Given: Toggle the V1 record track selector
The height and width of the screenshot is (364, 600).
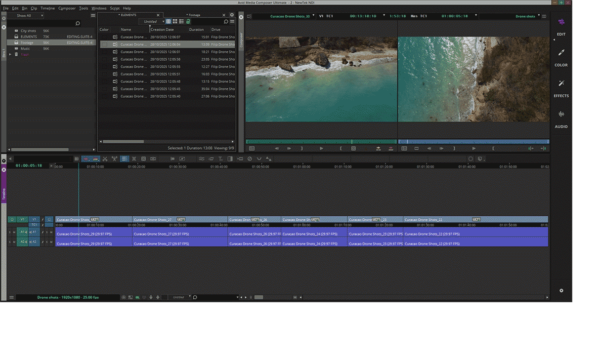Looking at the screenshot, I should click(x=34, y=219).
